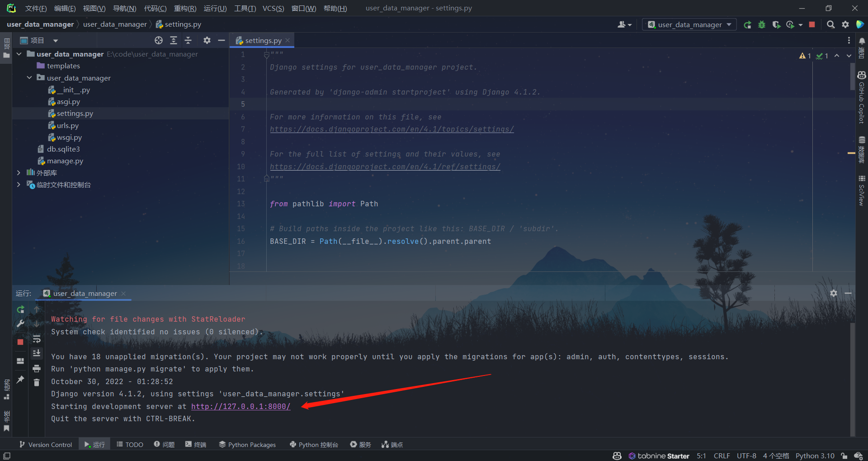The image size is (868, 461).
Task: Open the 工具(T) menu
Action: tap(245, 8)
